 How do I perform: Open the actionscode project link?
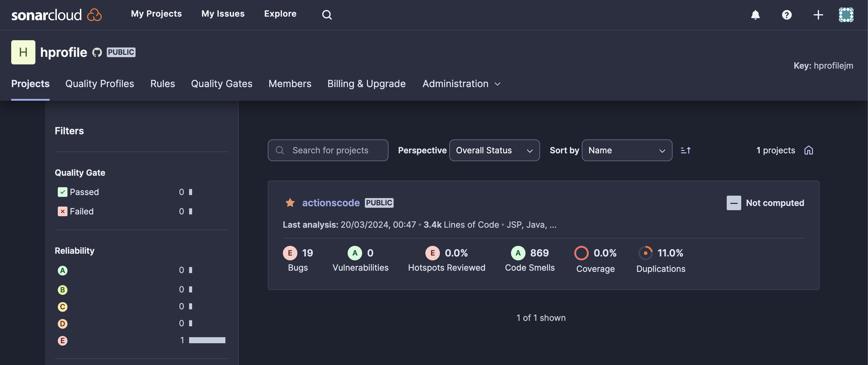tap(331, 203)
